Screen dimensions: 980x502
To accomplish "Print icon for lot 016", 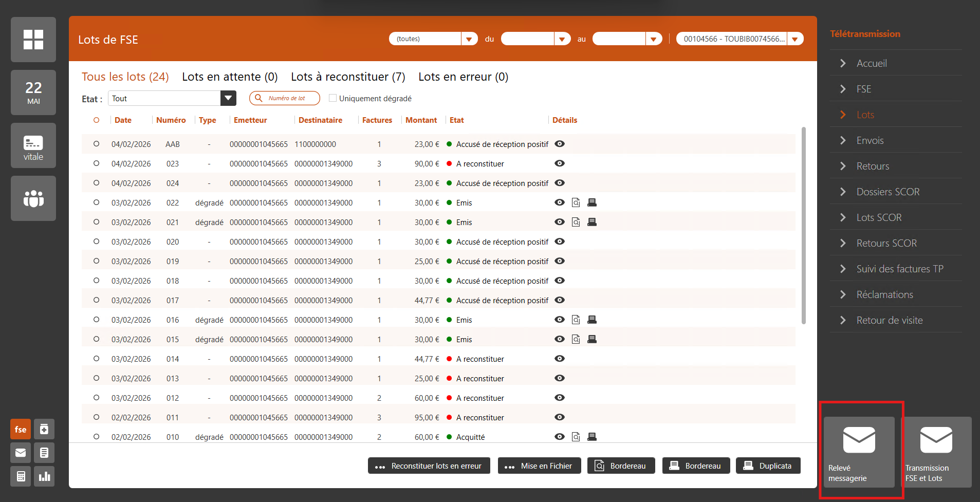I will point(592,320).
